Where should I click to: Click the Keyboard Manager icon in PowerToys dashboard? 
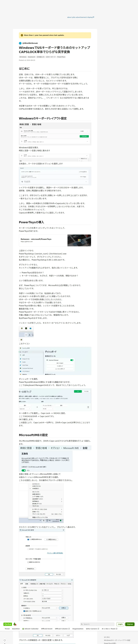click(x=47, y=360)
